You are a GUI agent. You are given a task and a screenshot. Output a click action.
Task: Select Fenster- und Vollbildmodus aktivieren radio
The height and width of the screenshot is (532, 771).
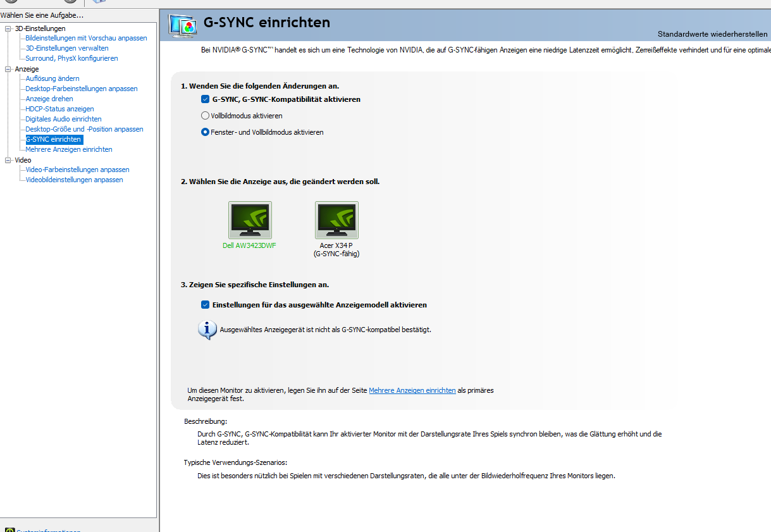coord(205,132)
